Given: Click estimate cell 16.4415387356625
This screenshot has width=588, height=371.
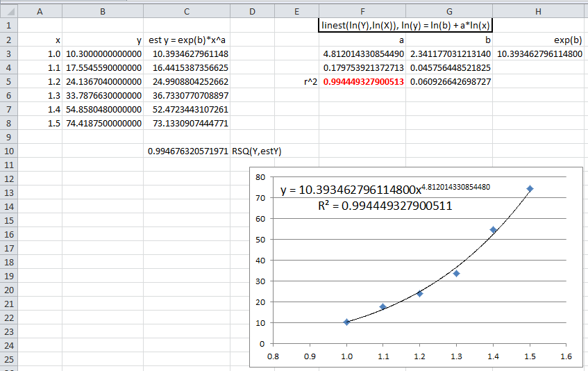Looking at the screenshot, I should pyautogui.click(x=186, y=67).
